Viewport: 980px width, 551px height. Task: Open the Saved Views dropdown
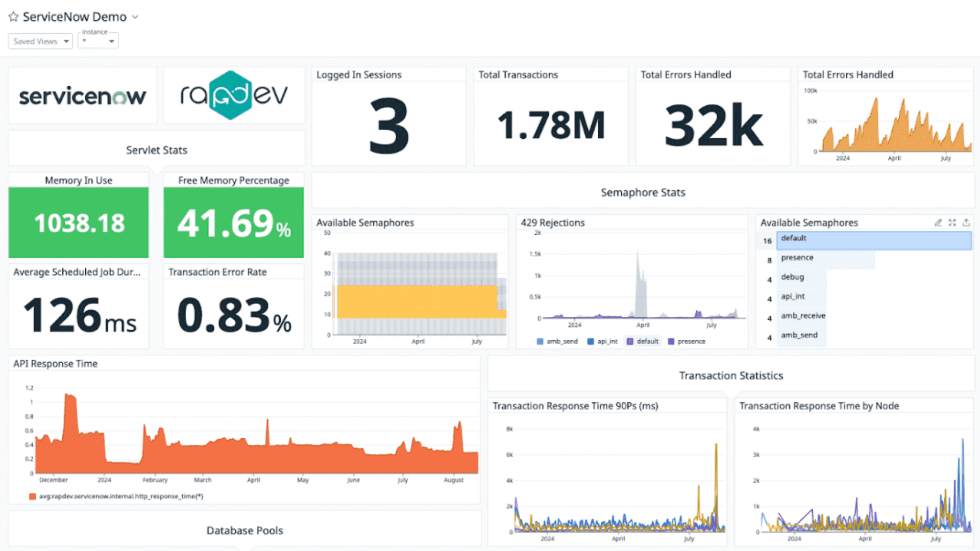40,41
